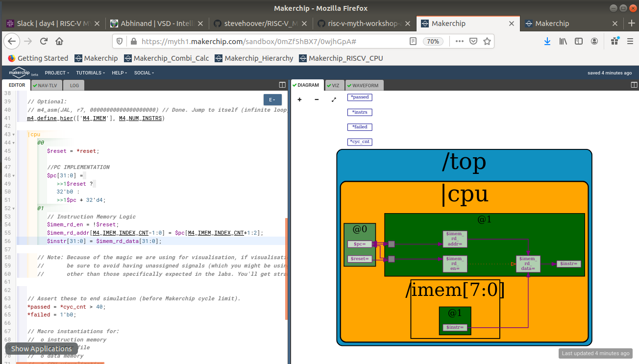Click the editor pane layout icon
639x364 pixels.
coord(282,85)
